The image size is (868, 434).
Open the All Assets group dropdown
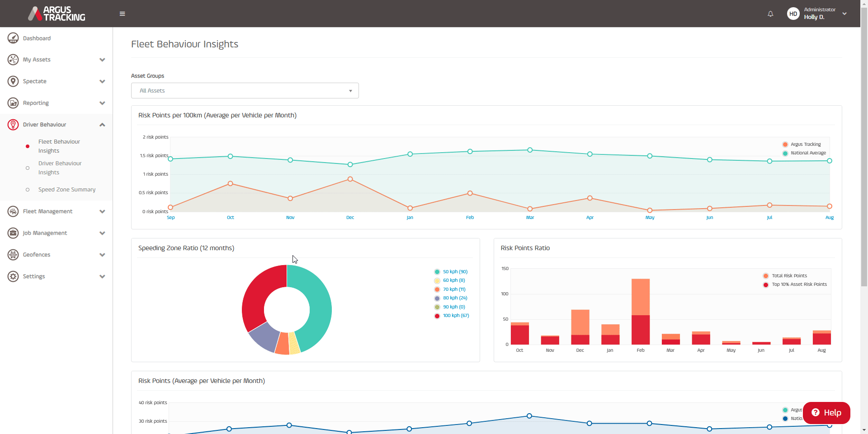click(245, 91)
